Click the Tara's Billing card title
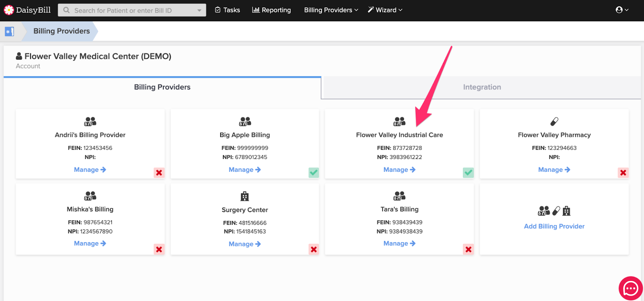The height and width of the screenshot is (301, 644). [399, 209]
